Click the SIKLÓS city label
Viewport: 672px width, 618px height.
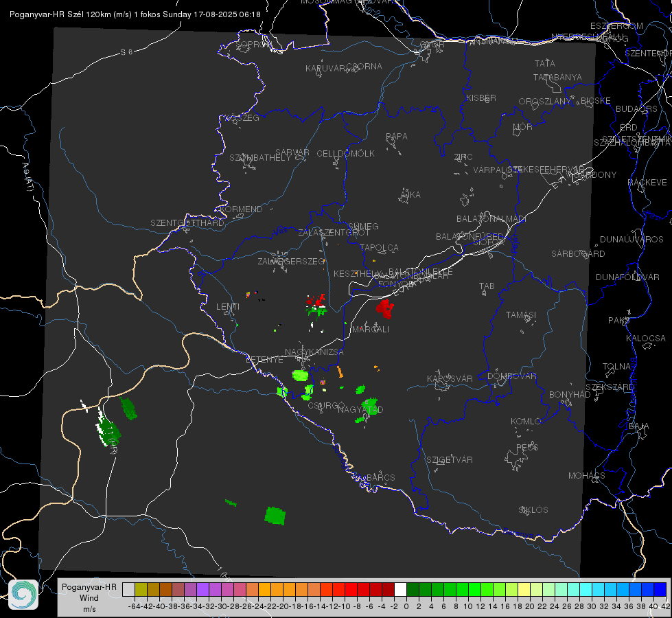coord(533,510)
